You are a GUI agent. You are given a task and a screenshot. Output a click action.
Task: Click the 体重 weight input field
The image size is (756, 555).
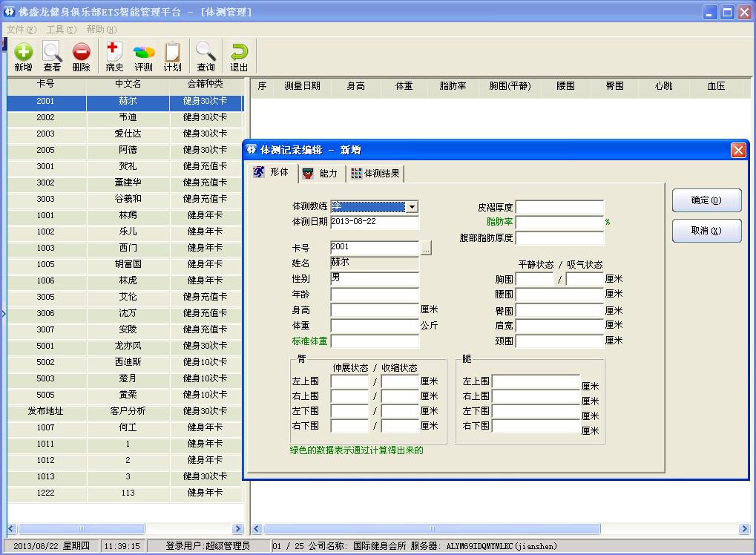[x=375, y=326]
